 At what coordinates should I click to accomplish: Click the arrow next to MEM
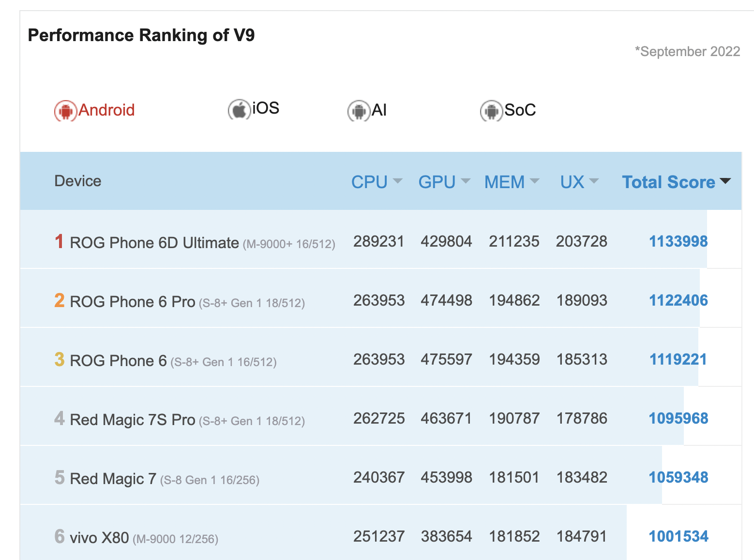[535, 181]
